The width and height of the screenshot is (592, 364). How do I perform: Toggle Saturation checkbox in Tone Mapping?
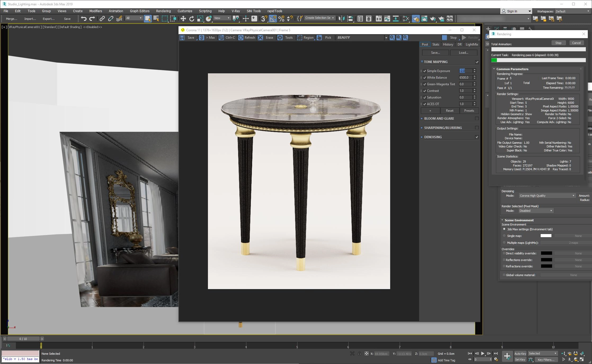pyautogui.click(x=425, y=97)
